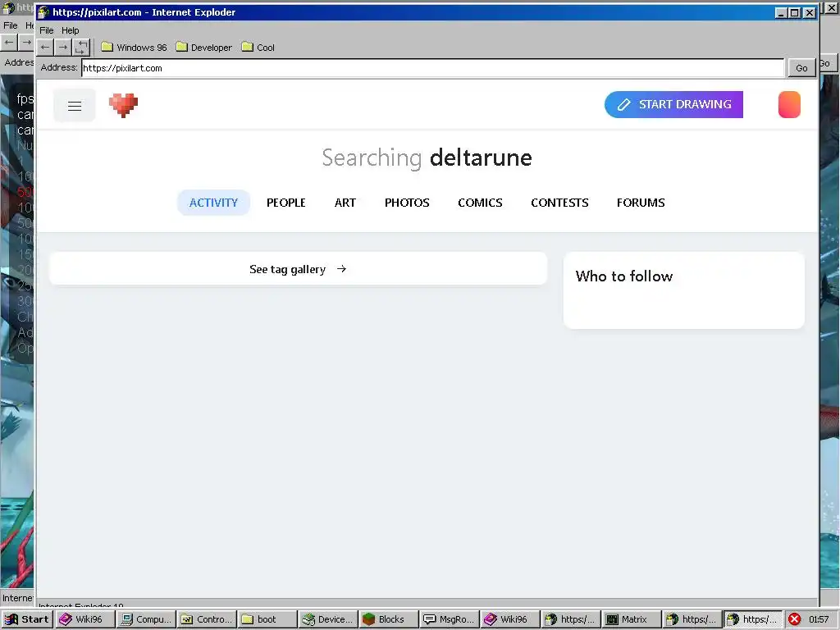840x630 pixels.
Task: Switch to boot folder taskbar item
Action: click(267, 619)
